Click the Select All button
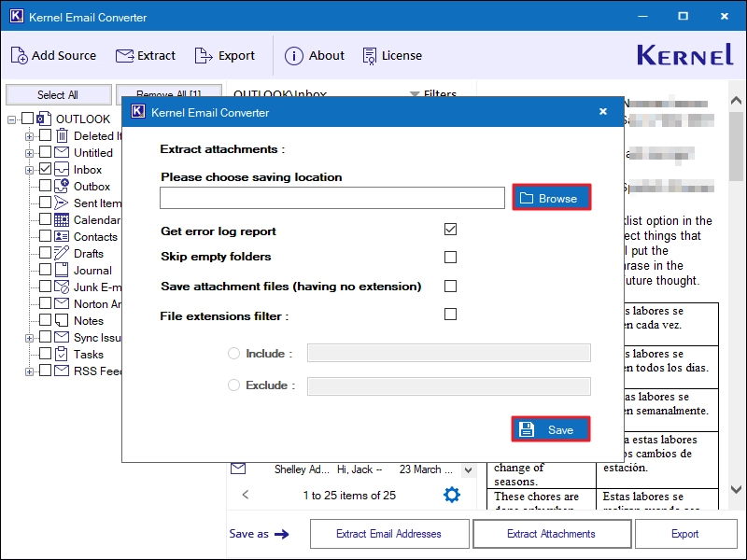 coord(58,95)
